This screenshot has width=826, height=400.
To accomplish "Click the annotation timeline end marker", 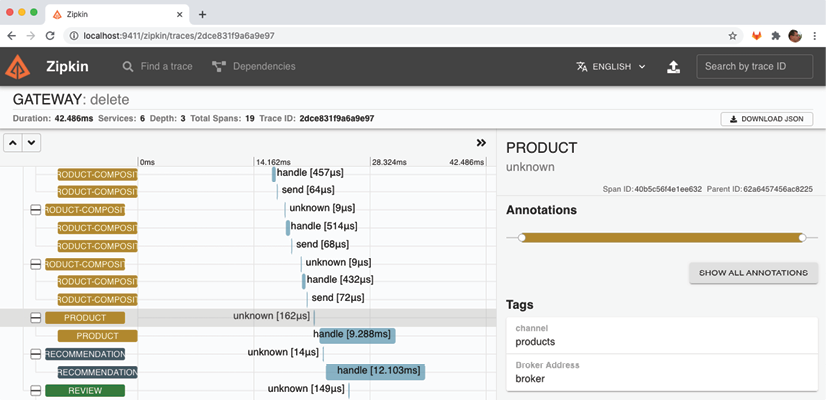I will pyautogui.click(x=802, y=238).
